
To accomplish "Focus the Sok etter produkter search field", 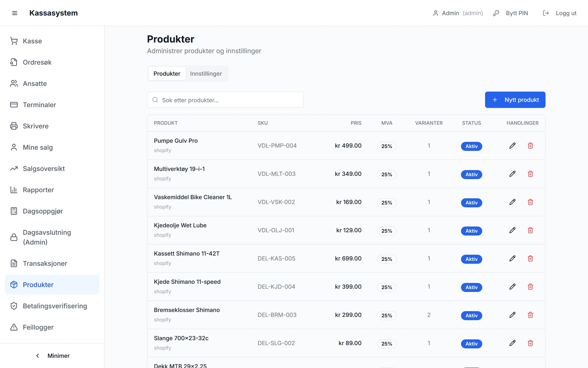I will coord(225,100).
